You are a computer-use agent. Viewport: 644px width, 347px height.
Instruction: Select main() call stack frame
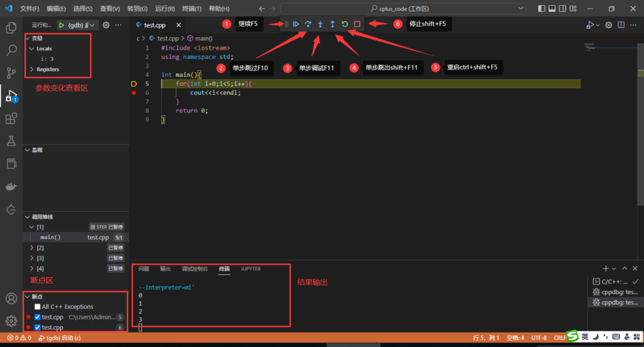(50, 238)
